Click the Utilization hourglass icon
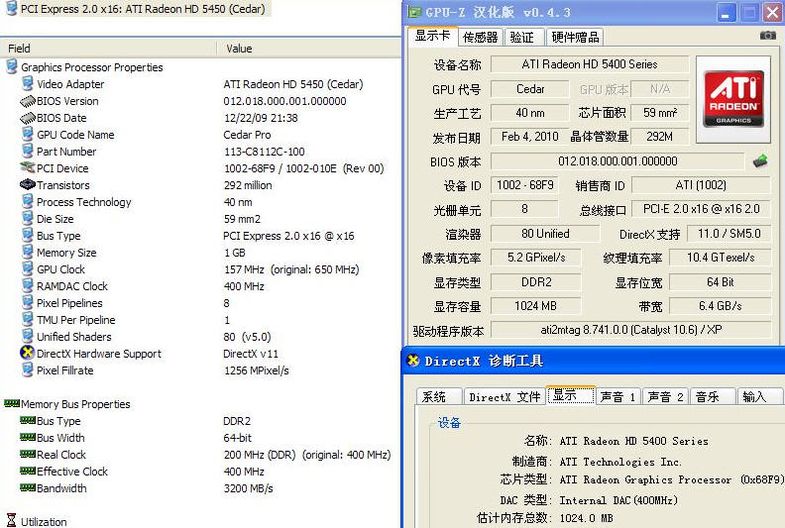This screenshot has width=785, height=528. [x=11, y=520]
